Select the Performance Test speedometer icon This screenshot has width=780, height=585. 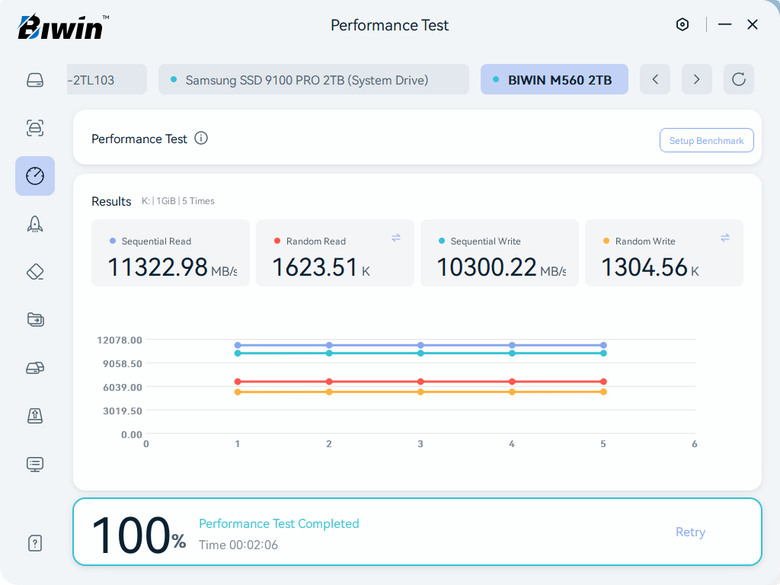(x=35, y=176)
